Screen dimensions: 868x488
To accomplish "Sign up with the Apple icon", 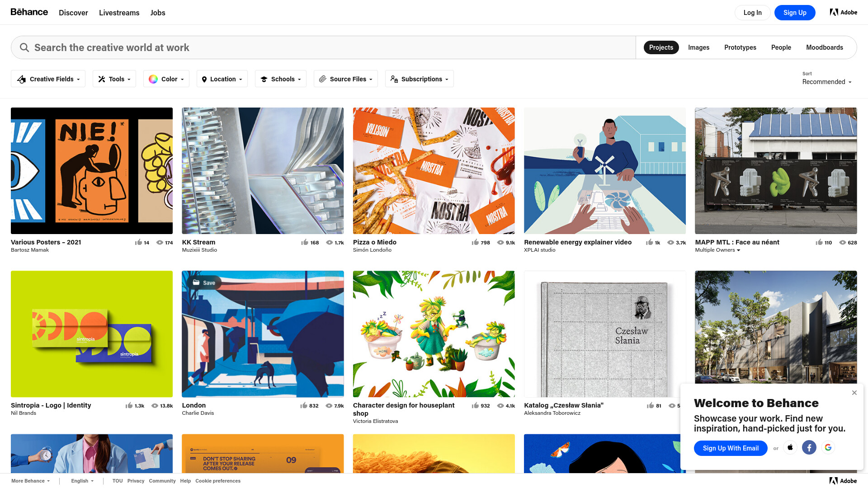I will click(790, 447).
